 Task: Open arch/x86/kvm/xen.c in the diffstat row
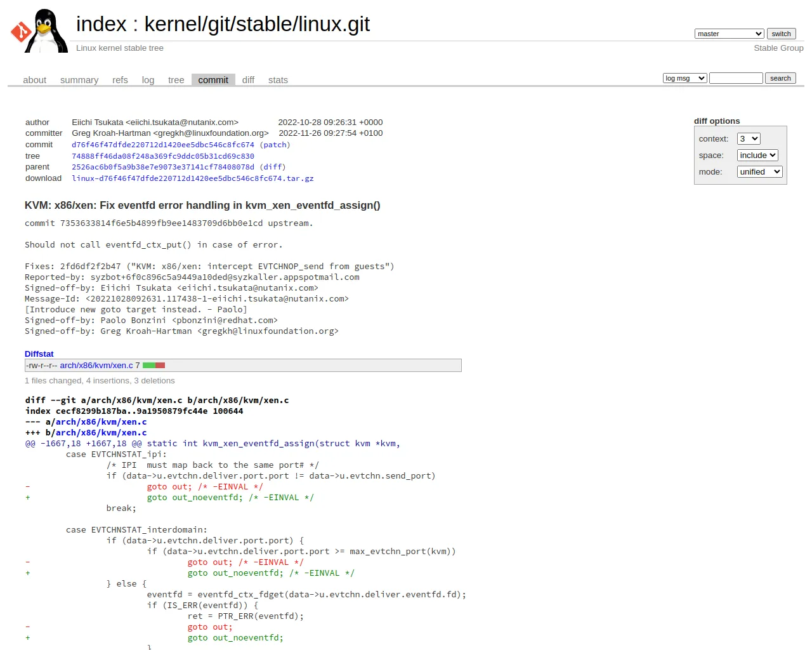pos(96,366)
